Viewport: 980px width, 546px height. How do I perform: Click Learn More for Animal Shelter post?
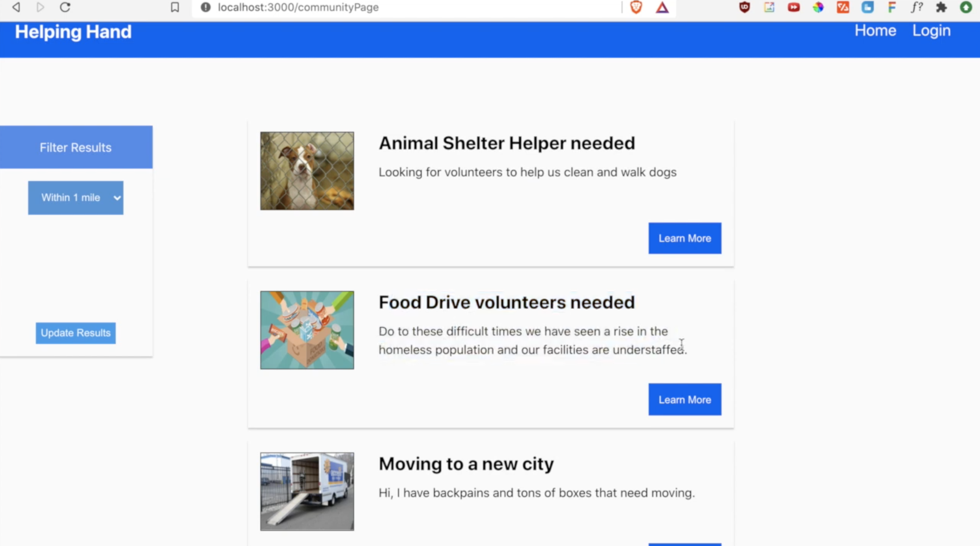point(685,238)
